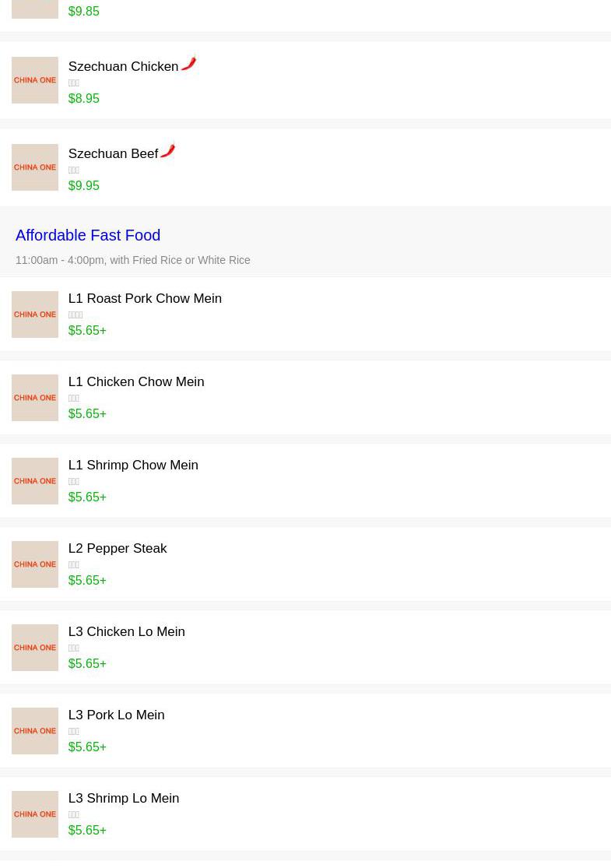Open the Affordable Fast Food category heading
The width and height of the screenshot is (611, 868).
[88, 235]
